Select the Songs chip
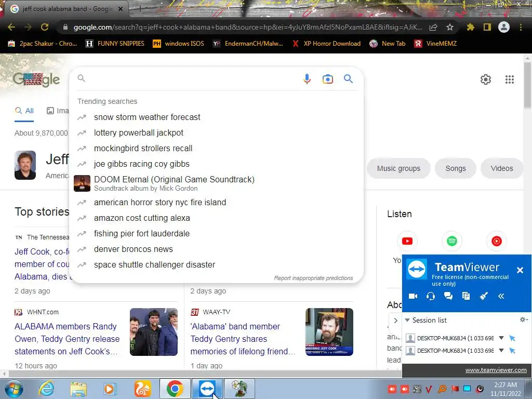Screen dimensions: 532x399 (455, 168)
